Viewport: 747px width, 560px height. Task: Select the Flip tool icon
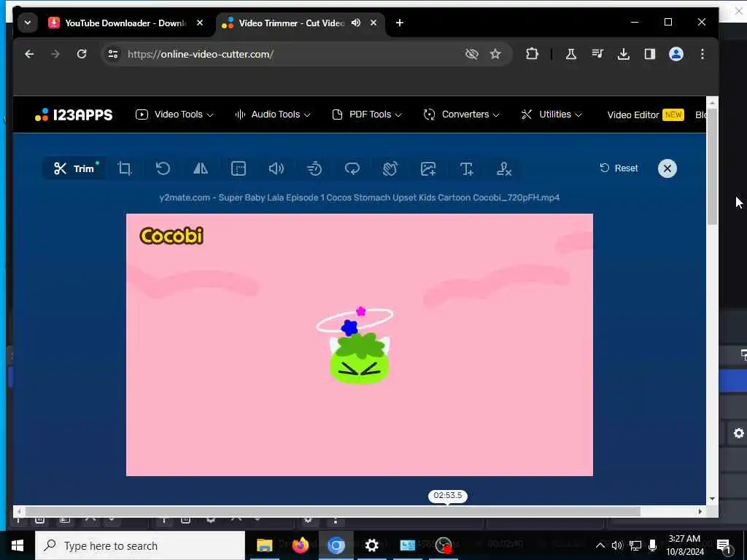pos(201,168)
